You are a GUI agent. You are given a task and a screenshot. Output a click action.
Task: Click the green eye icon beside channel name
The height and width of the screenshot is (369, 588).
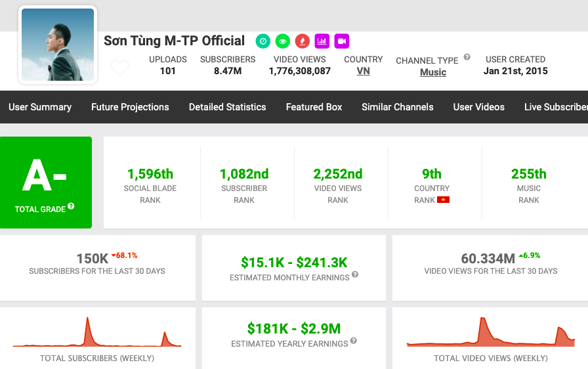coord(283,41)
